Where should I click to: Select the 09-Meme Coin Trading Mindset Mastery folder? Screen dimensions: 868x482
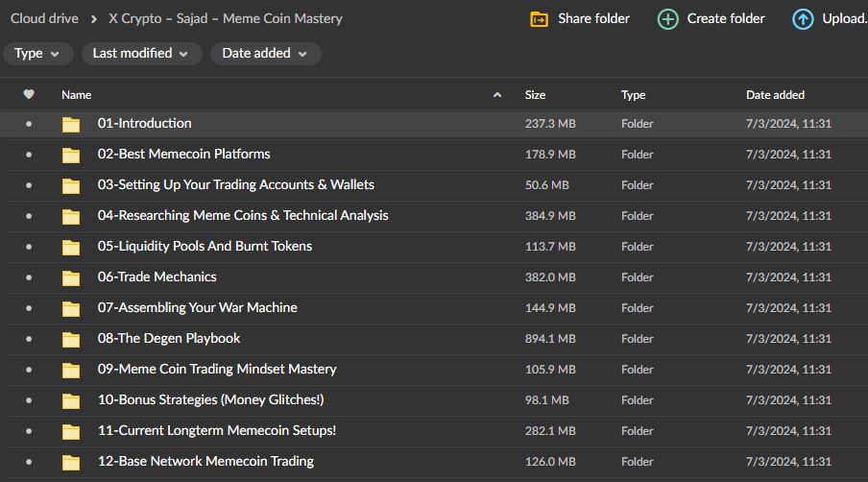click(x=217, y=370)
